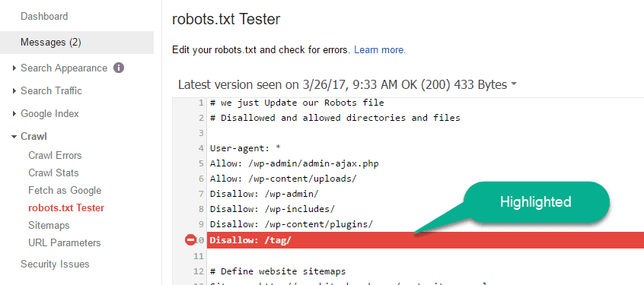Open Sitemaps under Crawl

coord(49,226)
